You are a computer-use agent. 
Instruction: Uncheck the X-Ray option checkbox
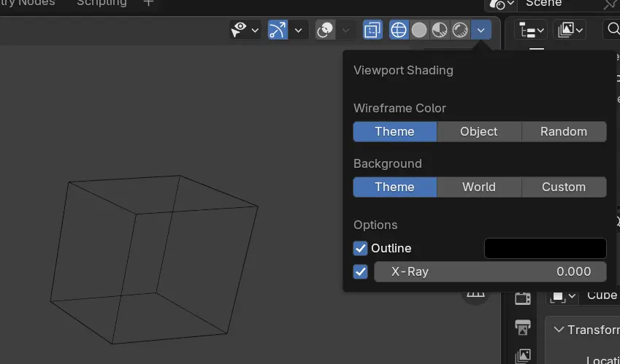click(361, 272)
